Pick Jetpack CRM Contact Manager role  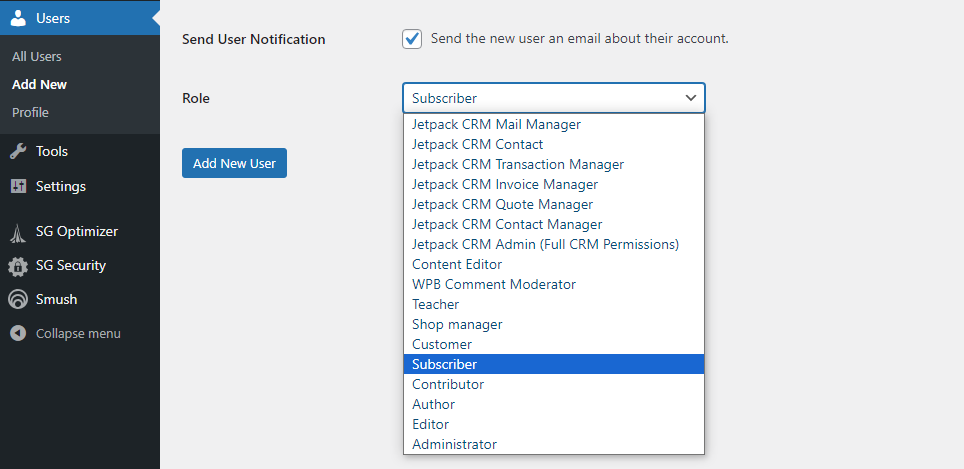point(554,224)
